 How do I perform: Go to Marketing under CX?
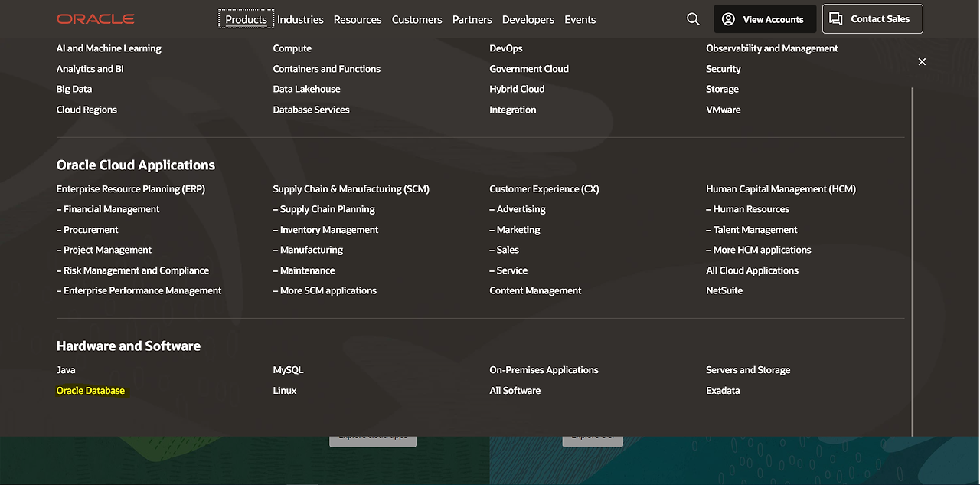pos(515,230)
